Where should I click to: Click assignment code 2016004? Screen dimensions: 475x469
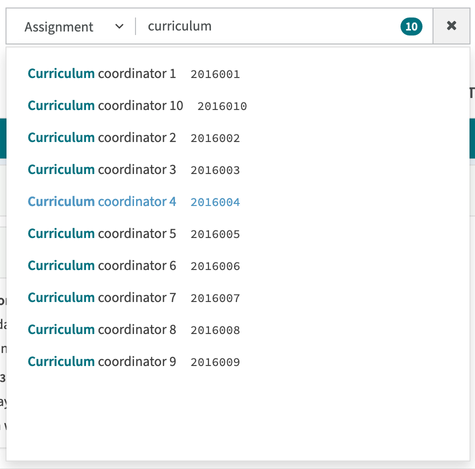[215, 202]
